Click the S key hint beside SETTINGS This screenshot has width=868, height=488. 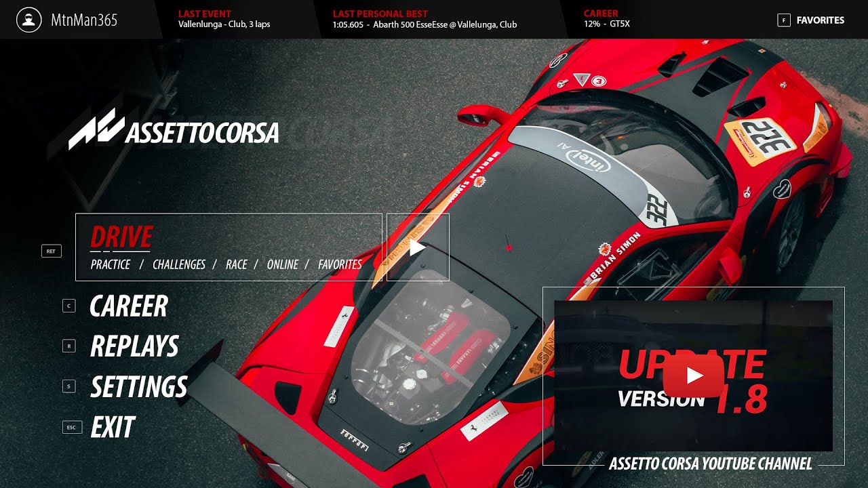(x=68, y=386)
